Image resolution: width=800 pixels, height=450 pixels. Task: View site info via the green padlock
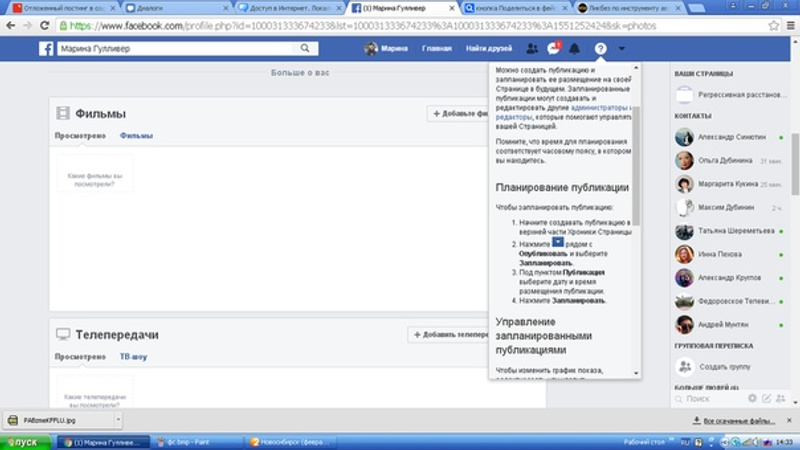pos(63,26)
